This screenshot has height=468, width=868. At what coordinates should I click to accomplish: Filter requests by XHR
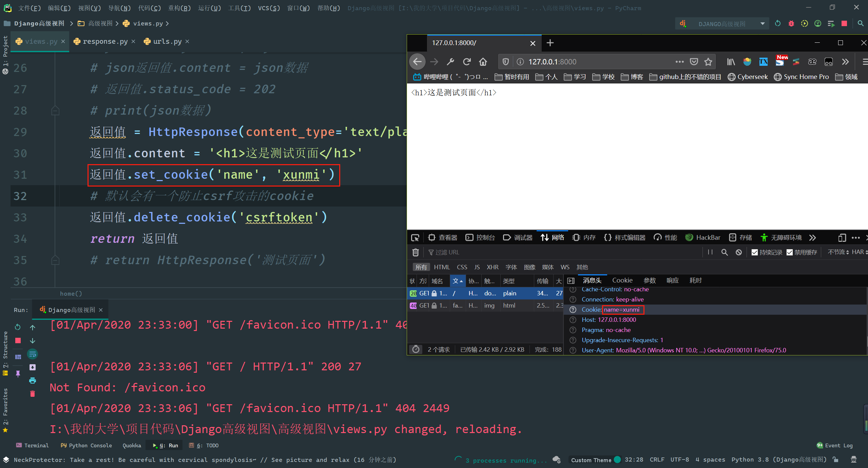tap(492, 267)
